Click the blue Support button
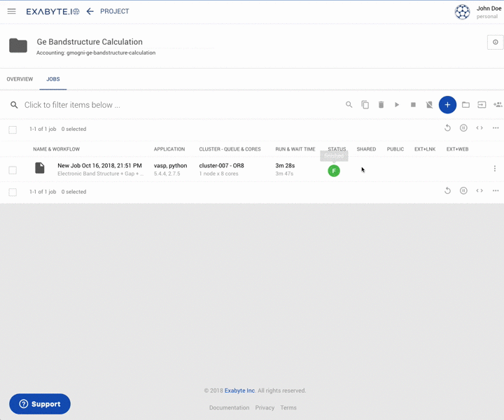 (40, 404)
